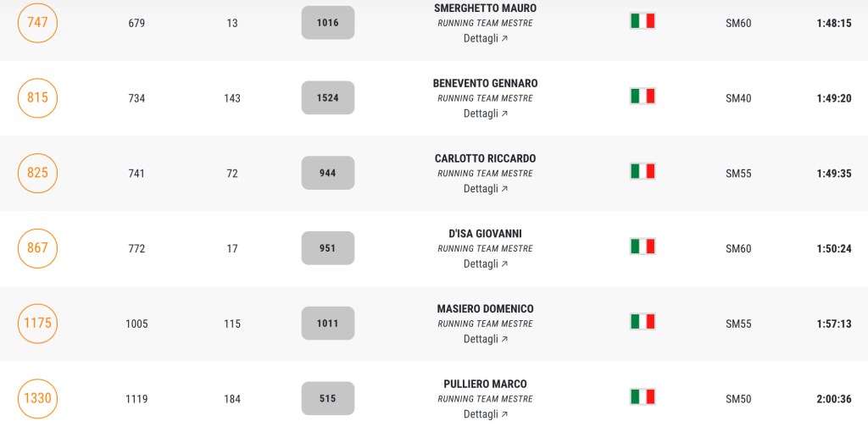Click bib number badge 1524
Screen dimensions: 868x432
[x=328, y=98]
